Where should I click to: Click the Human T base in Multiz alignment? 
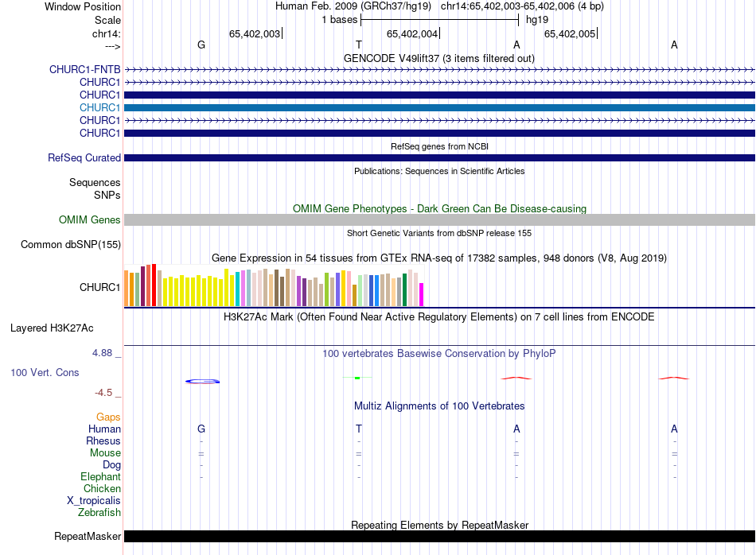coord(359,429)
